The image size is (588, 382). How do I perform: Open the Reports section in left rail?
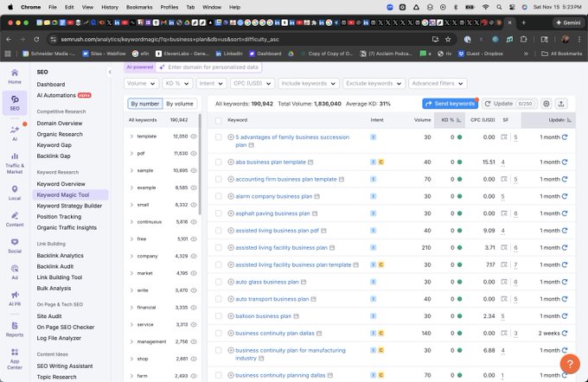click(x=15, y=329)
